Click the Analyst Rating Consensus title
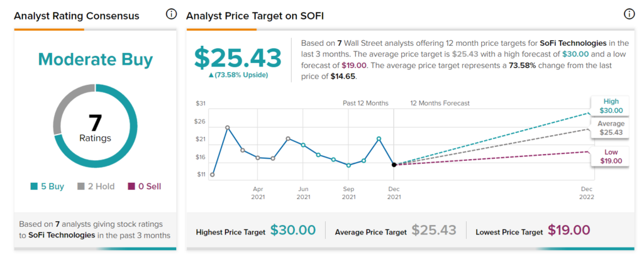Image resolution: width=644 pixels, height=262 pixels. (76, 16)
